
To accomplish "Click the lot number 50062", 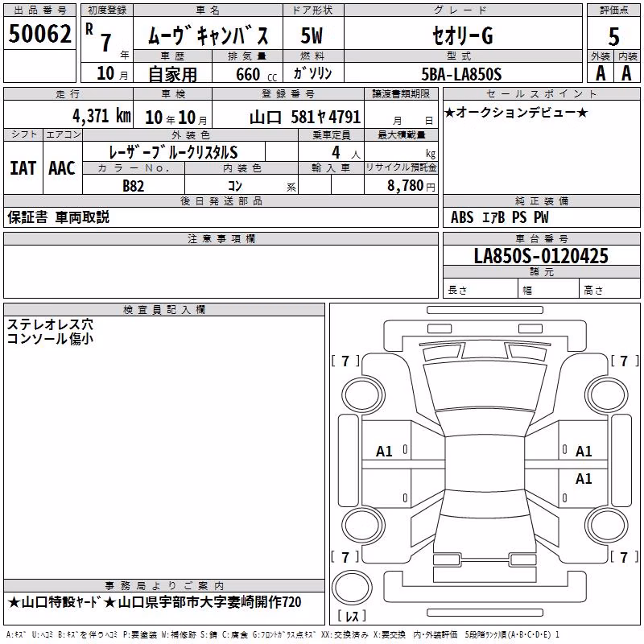I will [39, 34].
